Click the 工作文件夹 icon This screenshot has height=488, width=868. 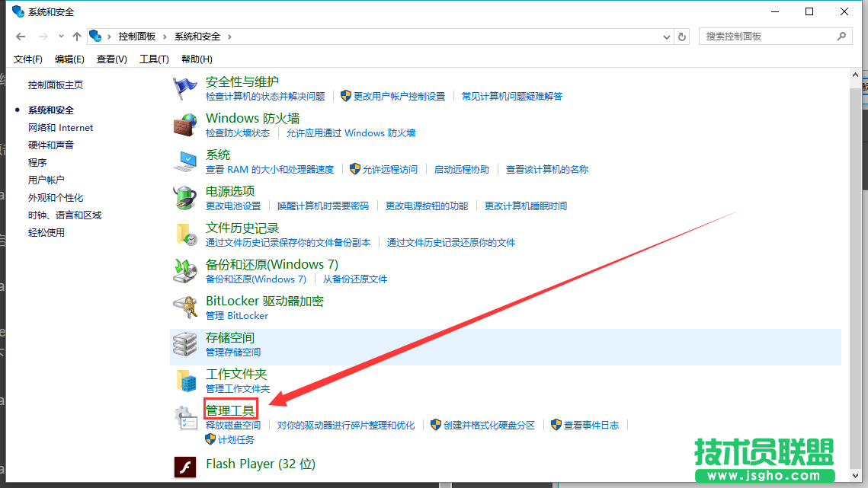coord(185,380)
